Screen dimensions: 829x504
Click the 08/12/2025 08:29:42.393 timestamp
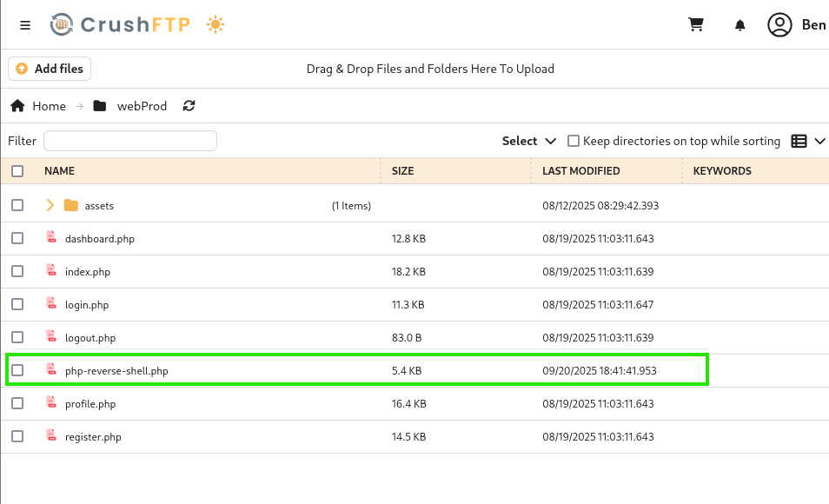(600, 206)
